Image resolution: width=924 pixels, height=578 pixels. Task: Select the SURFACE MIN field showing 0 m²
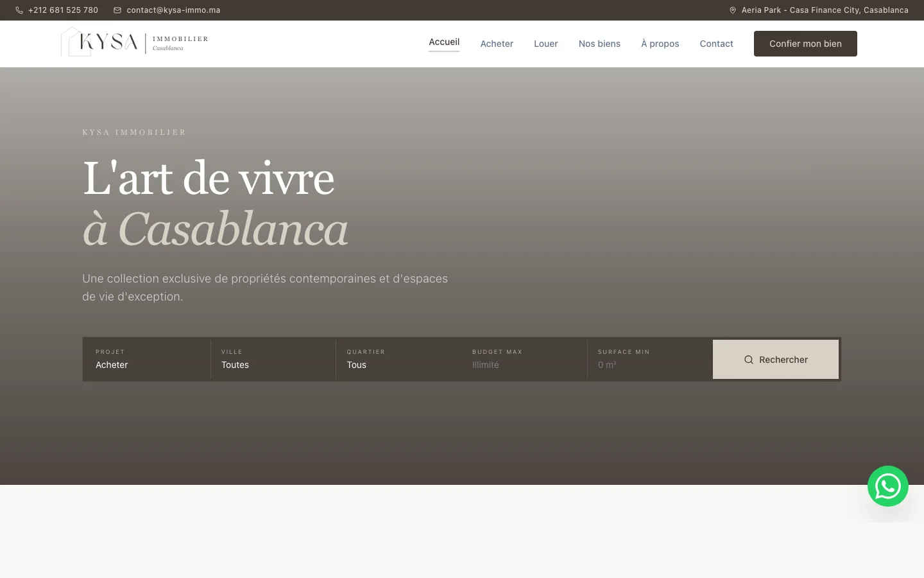(650, 360)
